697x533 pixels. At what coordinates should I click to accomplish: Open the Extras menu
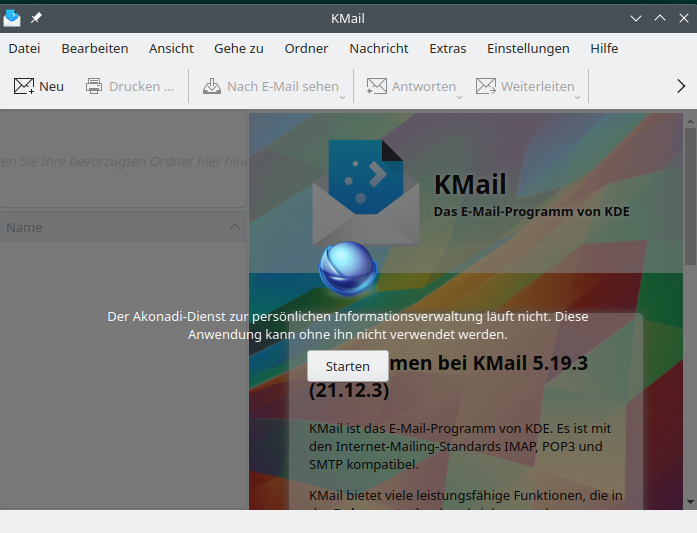point(448,48)
